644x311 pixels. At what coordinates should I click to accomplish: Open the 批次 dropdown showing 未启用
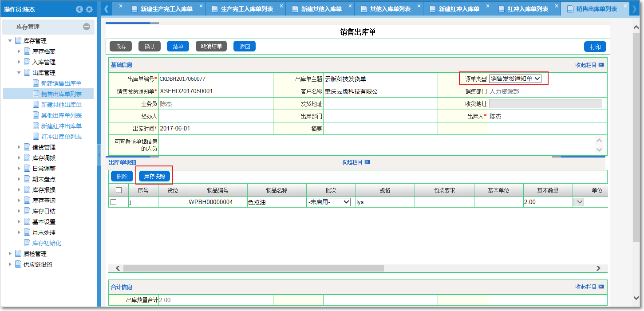pos(328,202)
